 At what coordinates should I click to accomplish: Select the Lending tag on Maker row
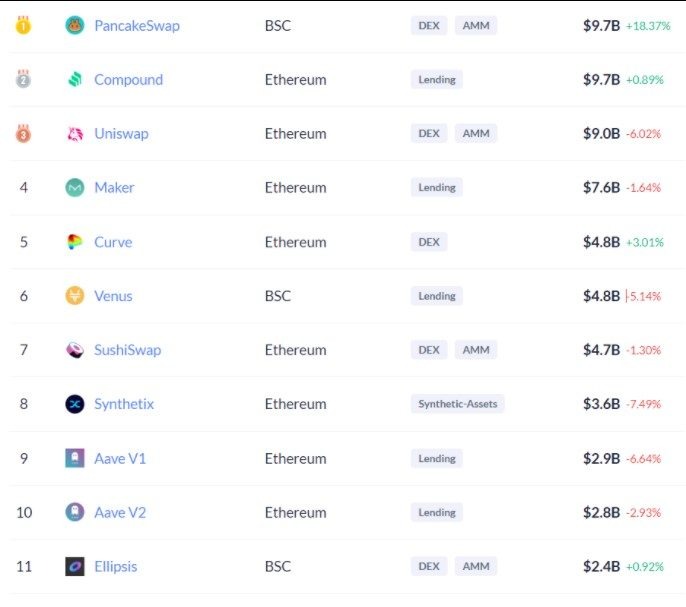(437, 187)
